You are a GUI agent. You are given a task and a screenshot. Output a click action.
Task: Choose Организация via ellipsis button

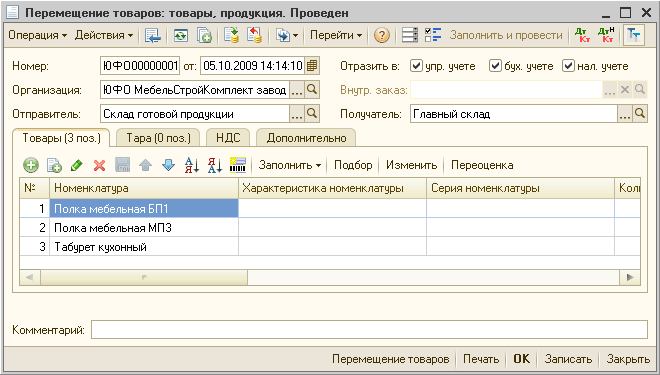(297, 90)
